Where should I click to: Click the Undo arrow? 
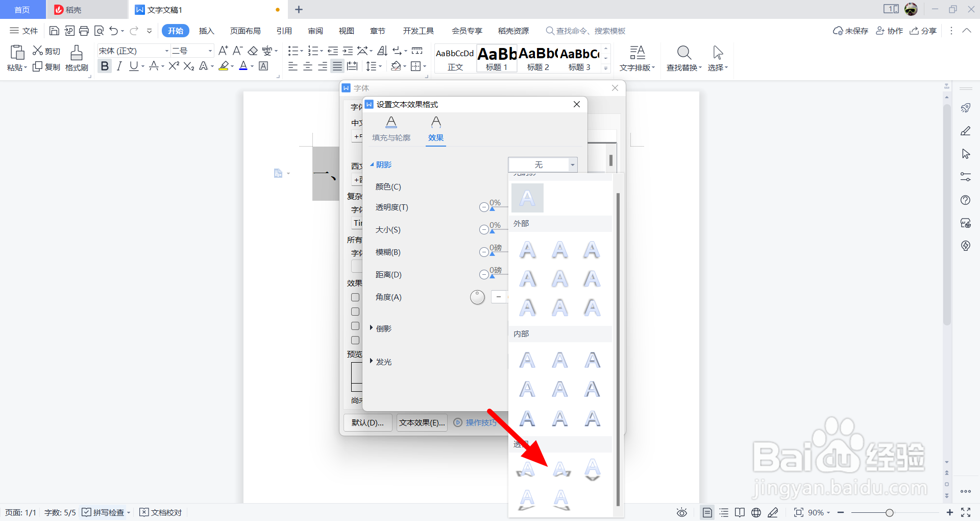[114, 31]
